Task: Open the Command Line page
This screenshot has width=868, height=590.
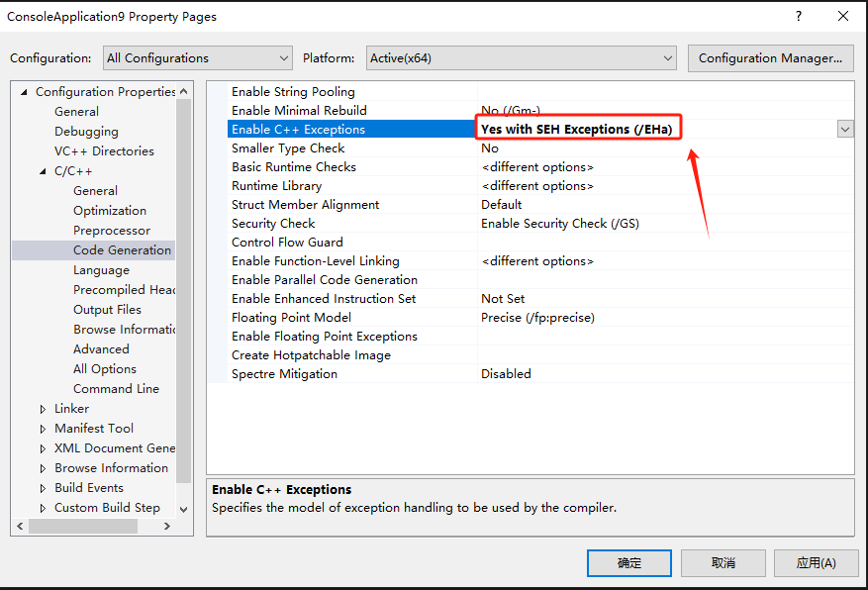Action: pos(116,388)
